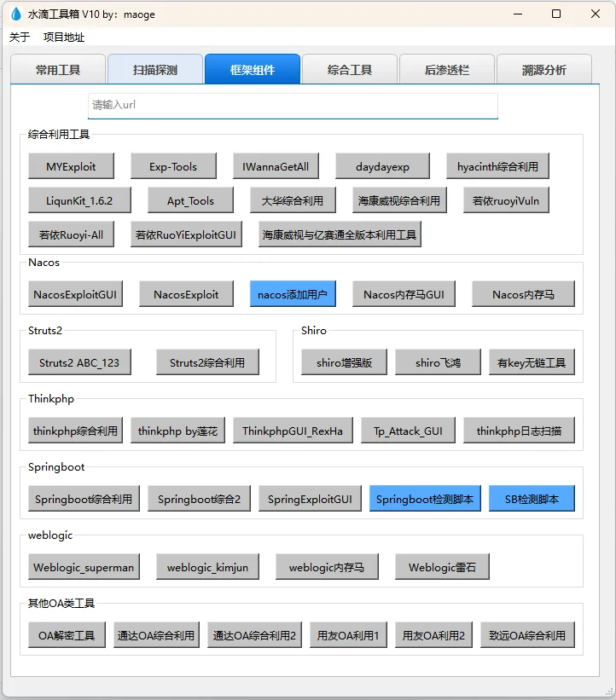Open hyacinth综合利用
Image resolution: width=616 pixels, height=700 pixels.
tap(497, 166)
